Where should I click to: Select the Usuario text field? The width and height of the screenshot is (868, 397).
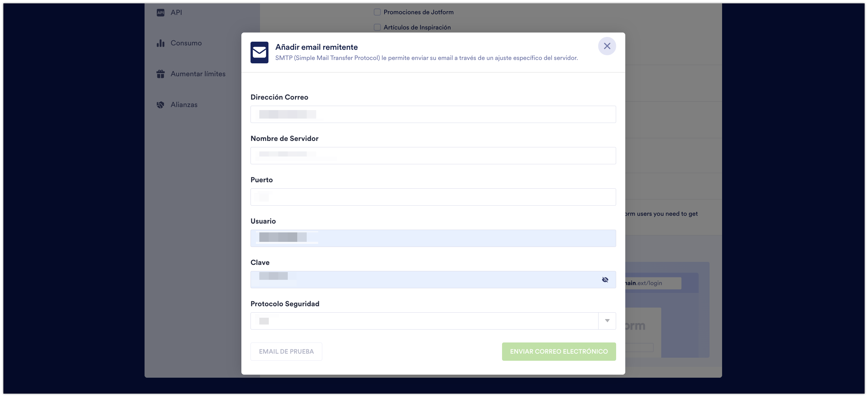point(433,238)
